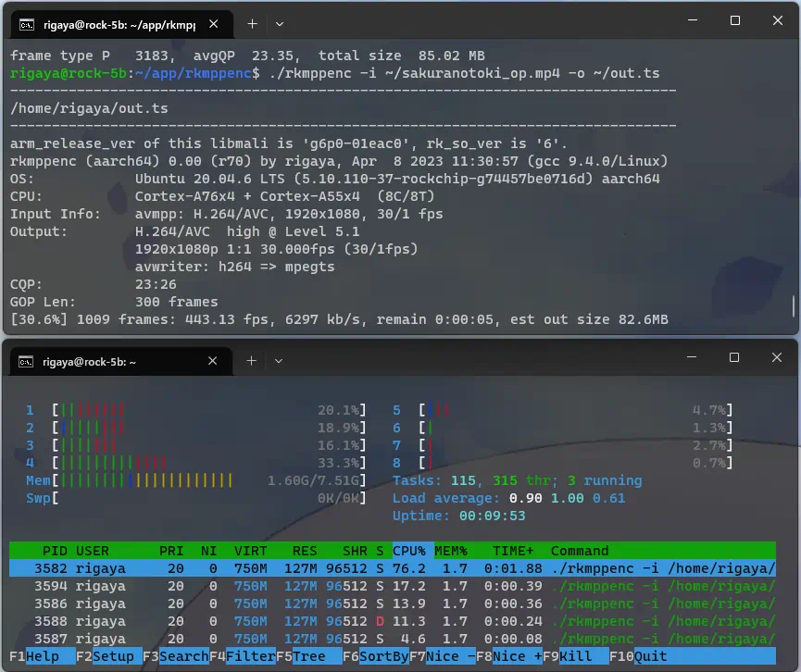The width and height of the screenshot is (801, 672).
Task: Select process row with PID 3586
Action: (393, 604)
